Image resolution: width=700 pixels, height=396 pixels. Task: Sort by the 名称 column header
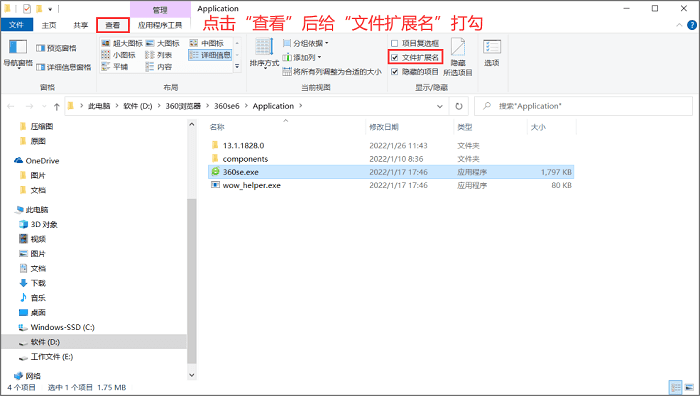click(x=287, y=127)
